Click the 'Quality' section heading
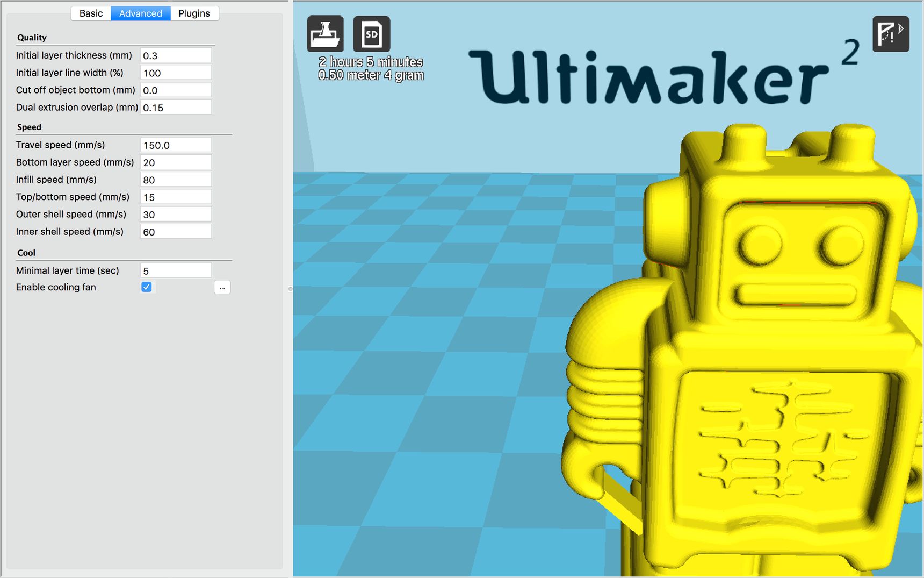The height and width of the screenshot is (578, 924). (32, 38)
